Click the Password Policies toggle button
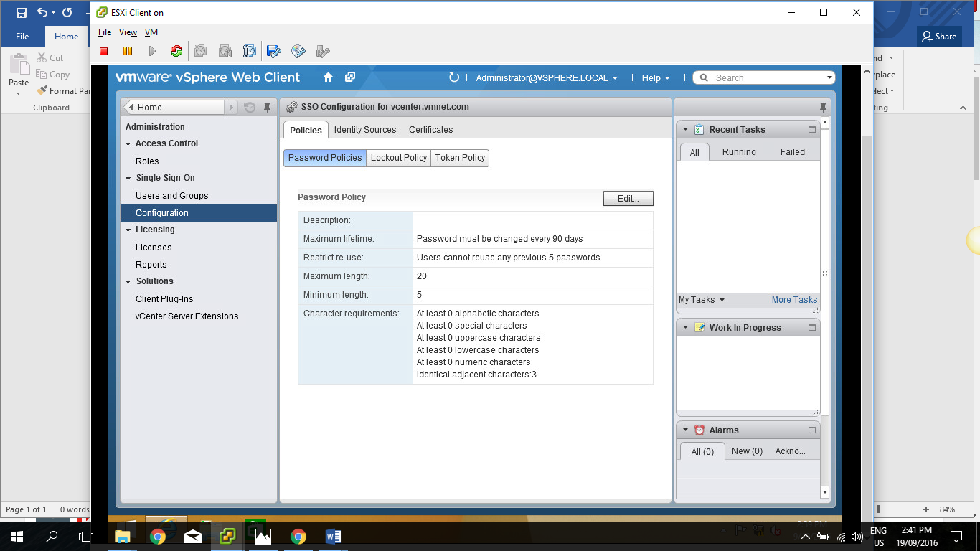 [x=325, y=158]
